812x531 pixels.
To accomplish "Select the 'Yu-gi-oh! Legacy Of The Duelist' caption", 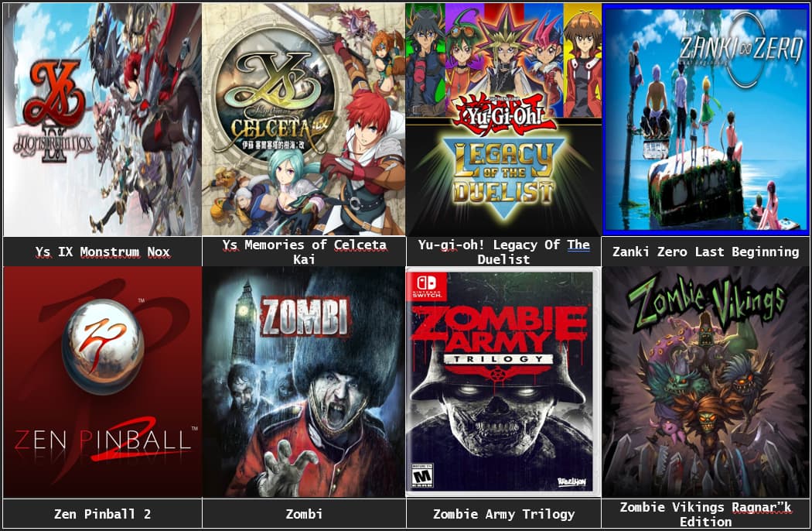I will click(503, 252).
